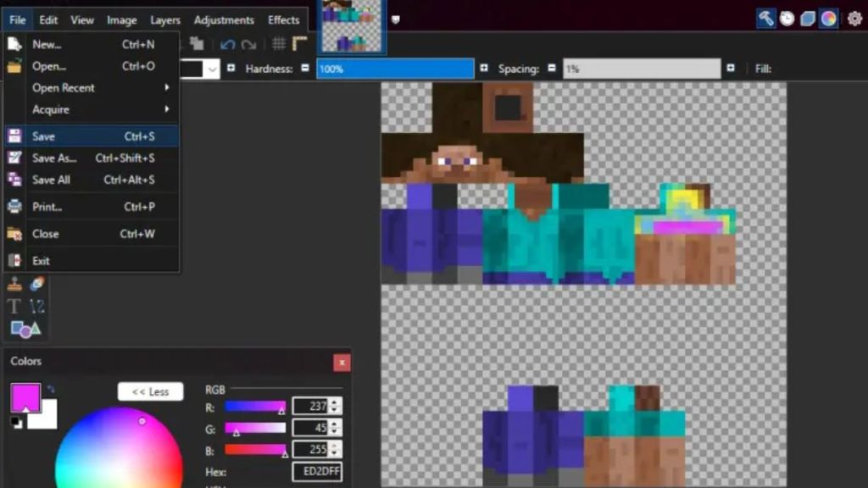The image size is (868, 488).
Task: Open the Effects menu
Action: pyautogui.click(x=283, y=20)
